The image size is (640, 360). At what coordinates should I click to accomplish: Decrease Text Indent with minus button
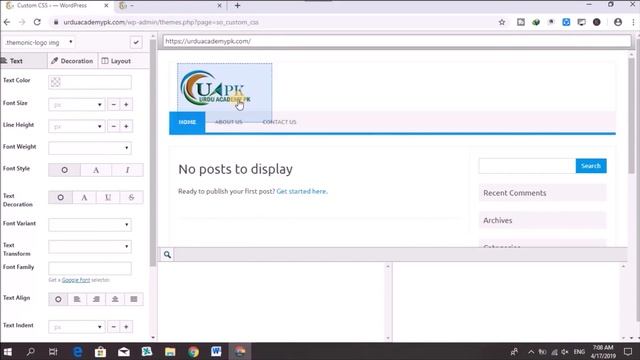pos(114,327)
